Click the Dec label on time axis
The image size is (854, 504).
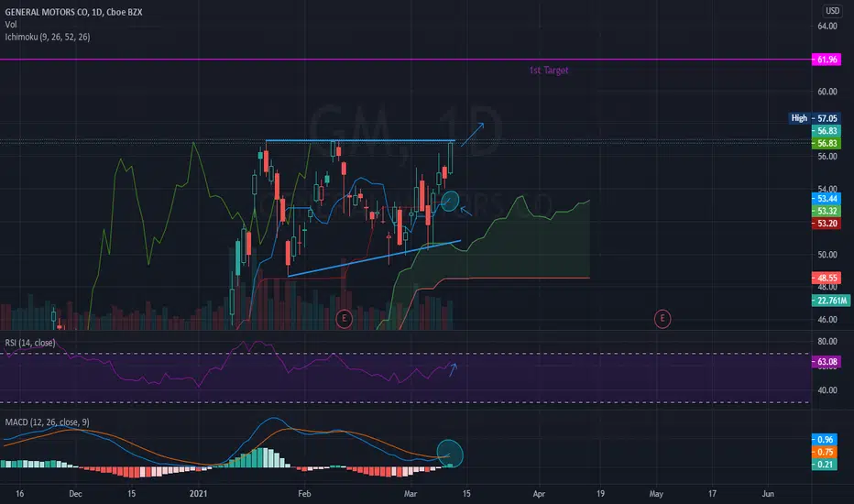pyautogui.click(x=75, y=494)
